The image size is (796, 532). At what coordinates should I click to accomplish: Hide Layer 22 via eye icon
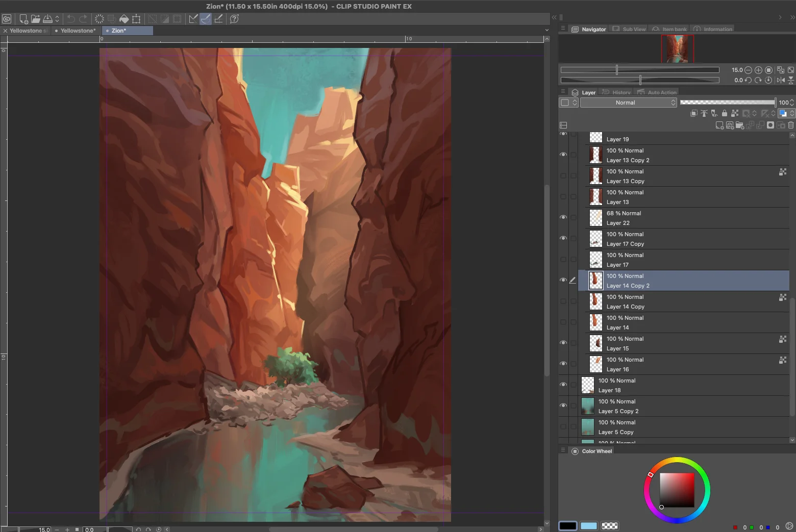pos(563,217)
